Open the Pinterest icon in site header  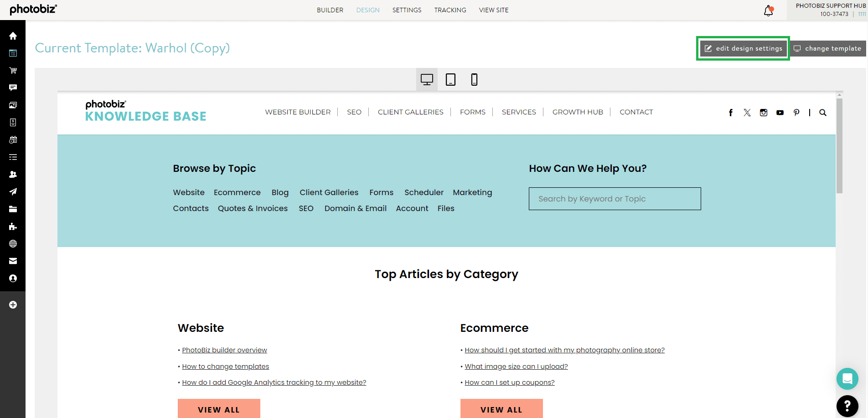796,113
